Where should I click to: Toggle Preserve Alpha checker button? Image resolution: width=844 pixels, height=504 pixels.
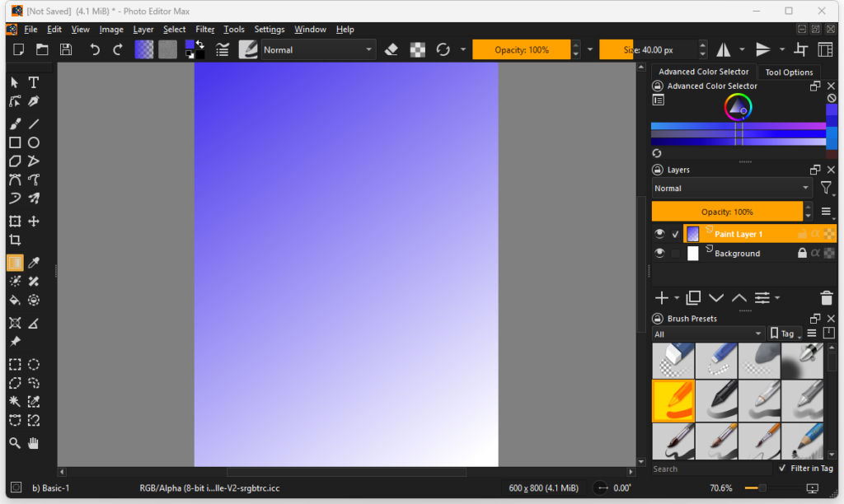click(x=418, y=50)
